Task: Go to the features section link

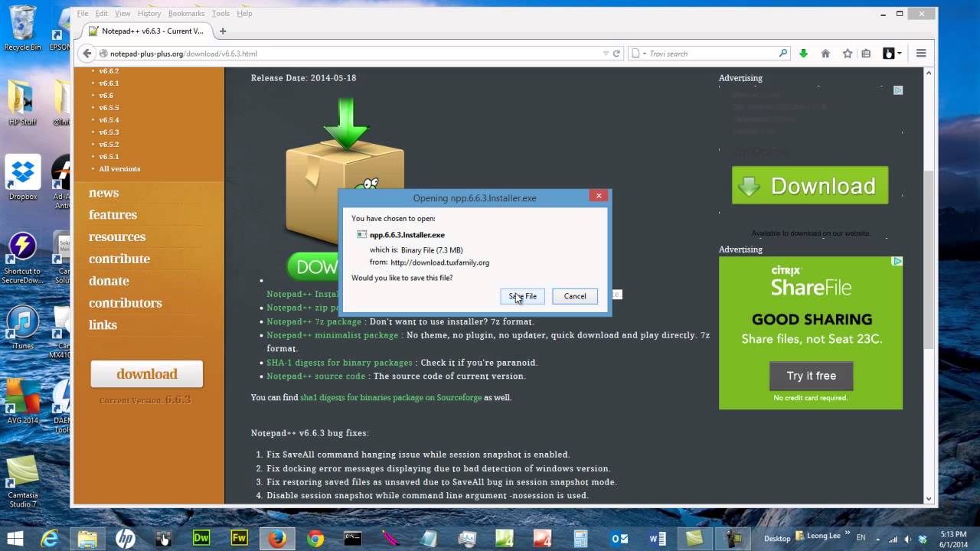Action: (113, 215)
